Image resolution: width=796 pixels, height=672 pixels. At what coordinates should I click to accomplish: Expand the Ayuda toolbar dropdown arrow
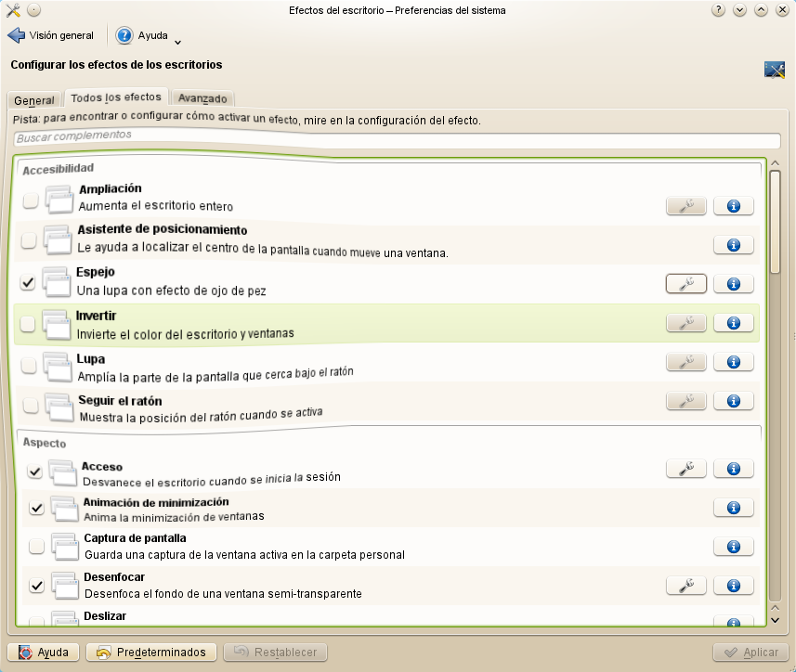point(177,42)
